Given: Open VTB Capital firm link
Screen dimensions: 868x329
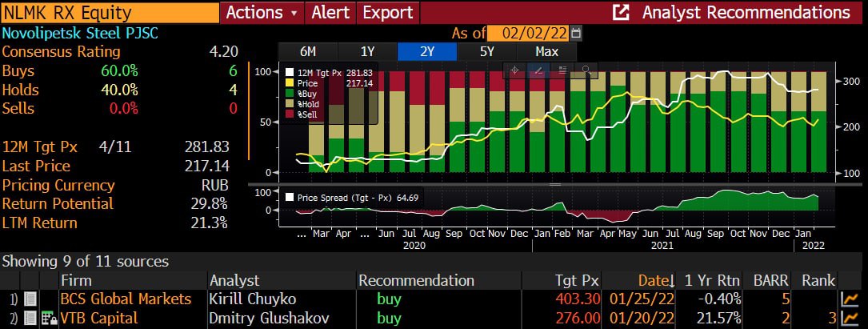Looking at the screenshot, I should 99,318.
